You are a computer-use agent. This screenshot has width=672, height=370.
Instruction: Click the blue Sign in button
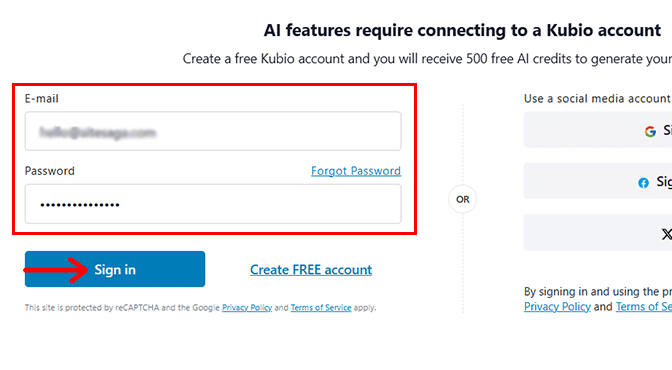tap(115, 269)
